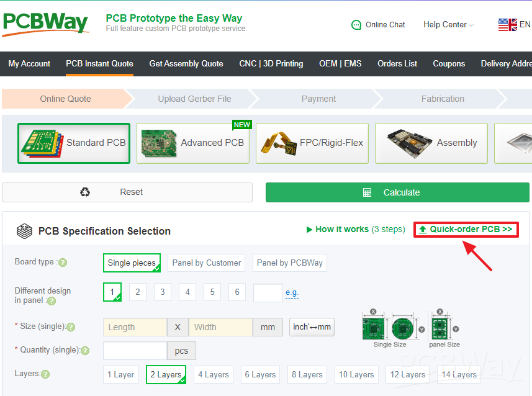Screen dimensions: 532x396
Task: Click the Online Quote progress step
Action: click(x=65, y=99)
